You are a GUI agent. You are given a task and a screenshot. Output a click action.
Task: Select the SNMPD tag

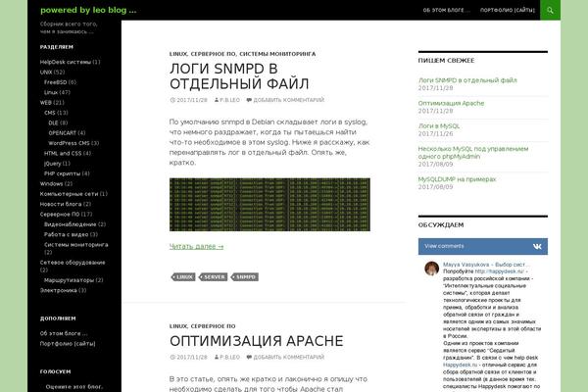point(245,276)
